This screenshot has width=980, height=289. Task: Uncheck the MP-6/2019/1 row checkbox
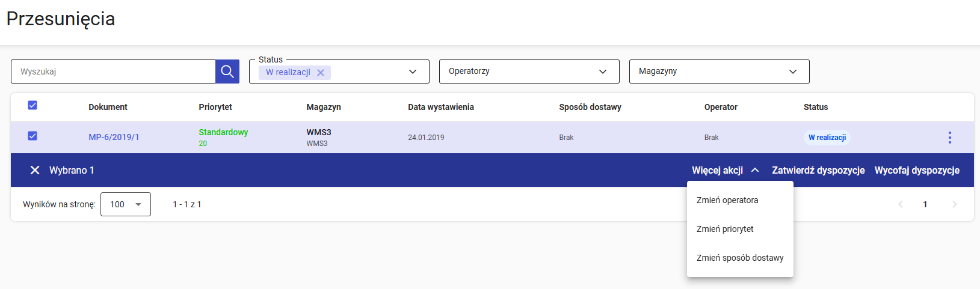[32, 136]
